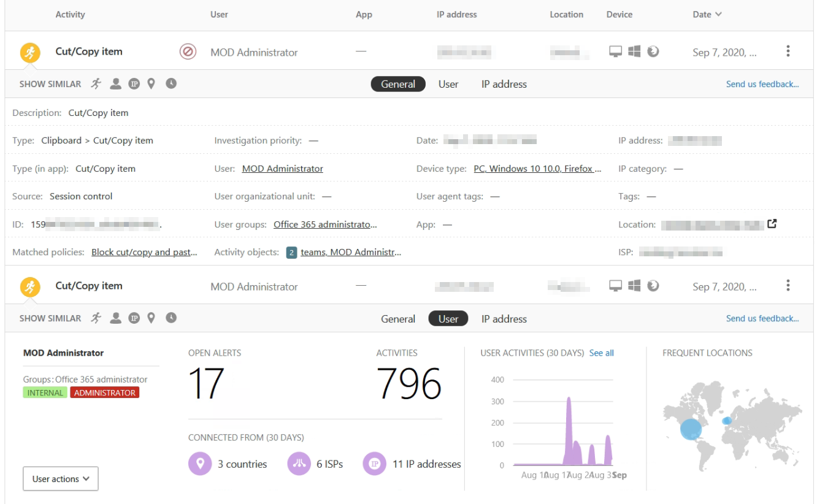
Task: Click the Location column header
Action: pos(566,15)
